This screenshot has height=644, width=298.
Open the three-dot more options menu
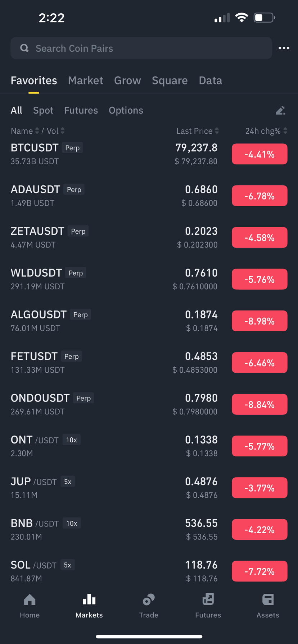click(x=284, y=48)
